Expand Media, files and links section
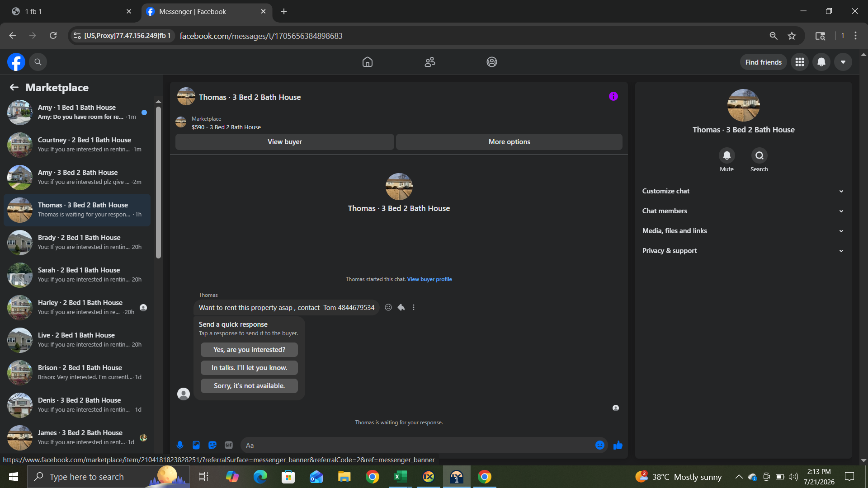 (743, 231)
